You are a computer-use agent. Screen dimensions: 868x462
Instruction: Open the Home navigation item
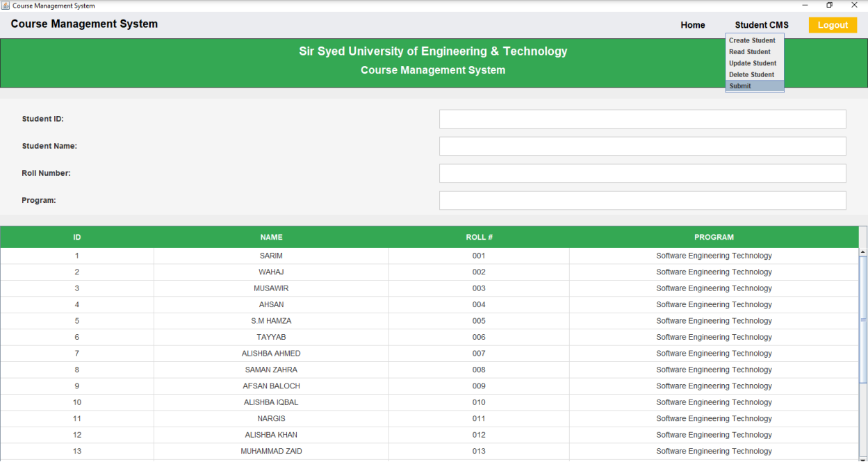[692, 25]
